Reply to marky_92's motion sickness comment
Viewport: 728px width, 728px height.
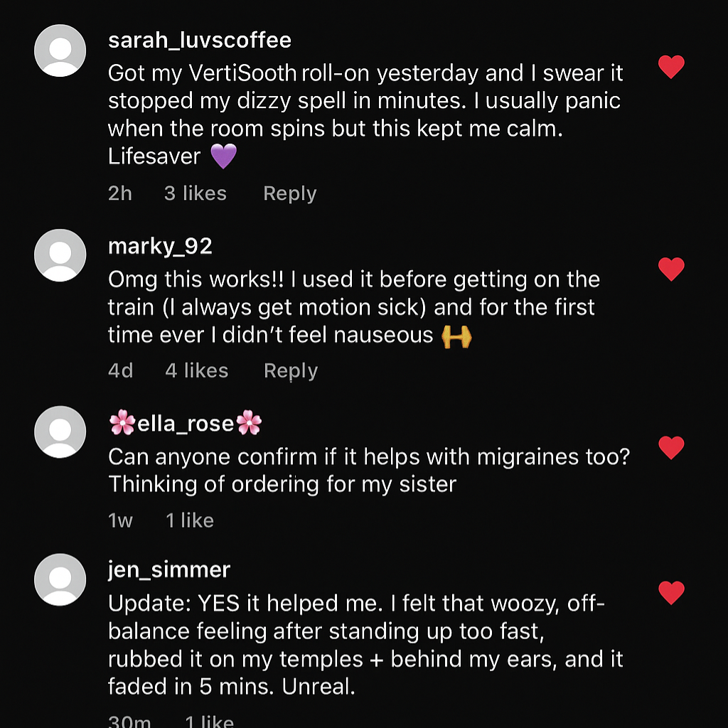290,370
